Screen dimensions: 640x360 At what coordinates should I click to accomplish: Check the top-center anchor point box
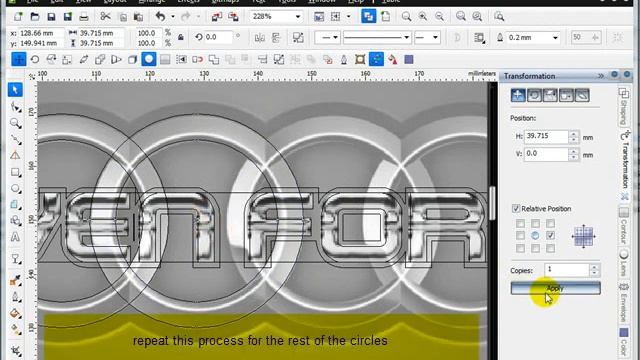pos(535,223)
